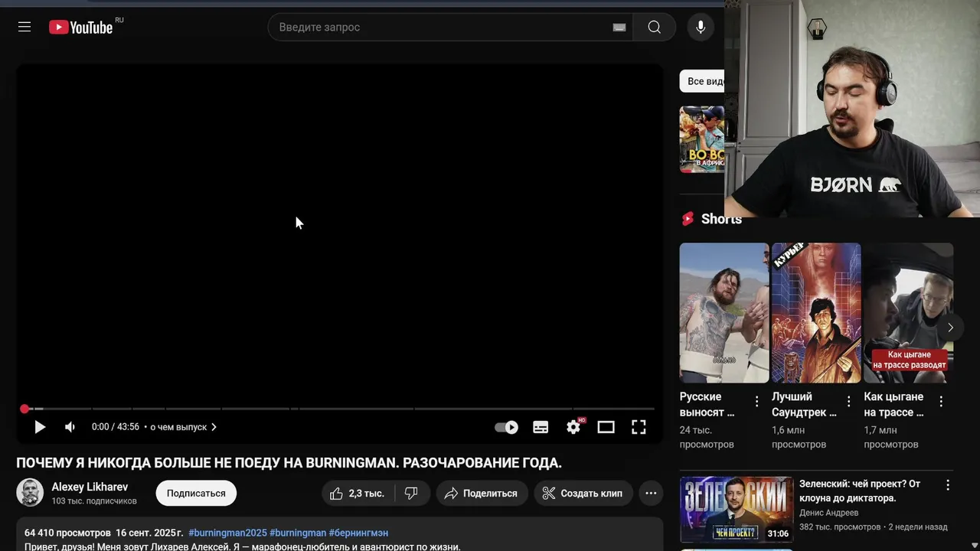
Task: Like the video with thumbs up
Action: point(356,494)
